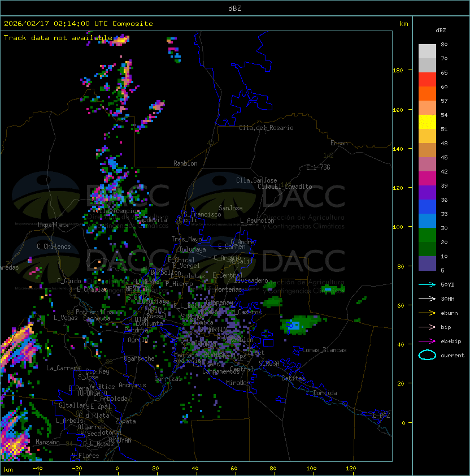
Task: Click the 'Clla.SanJose' map label
Action: 256,180
